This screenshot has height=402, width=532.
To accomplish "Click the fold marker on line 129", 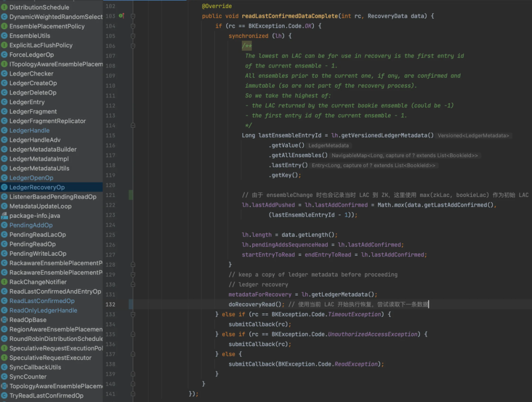I will (x=133, y=274).
